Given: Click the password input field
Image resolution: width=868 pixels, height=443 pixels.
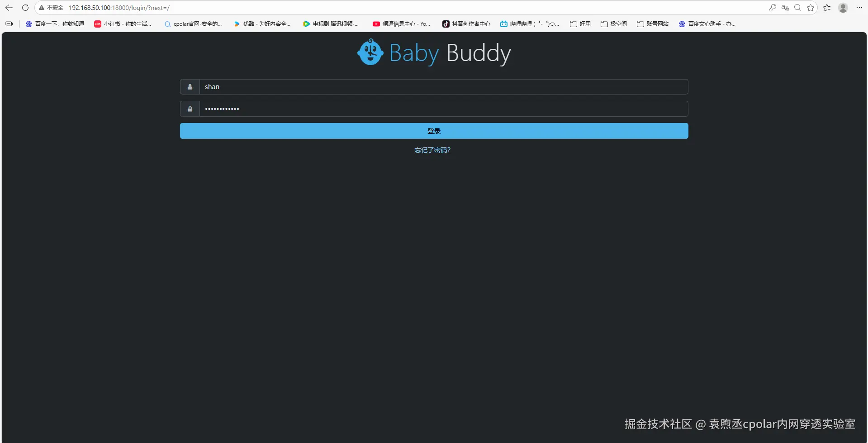Looking at the screenshot, I should click(444, 109).
